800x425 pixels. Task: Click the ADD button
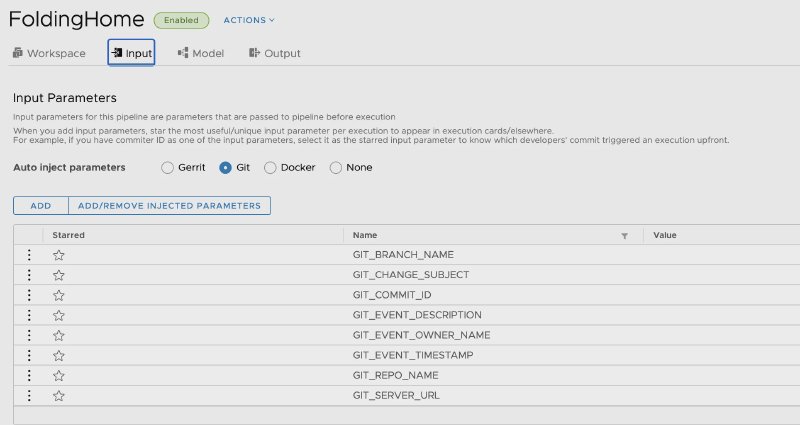pos(41,206)
